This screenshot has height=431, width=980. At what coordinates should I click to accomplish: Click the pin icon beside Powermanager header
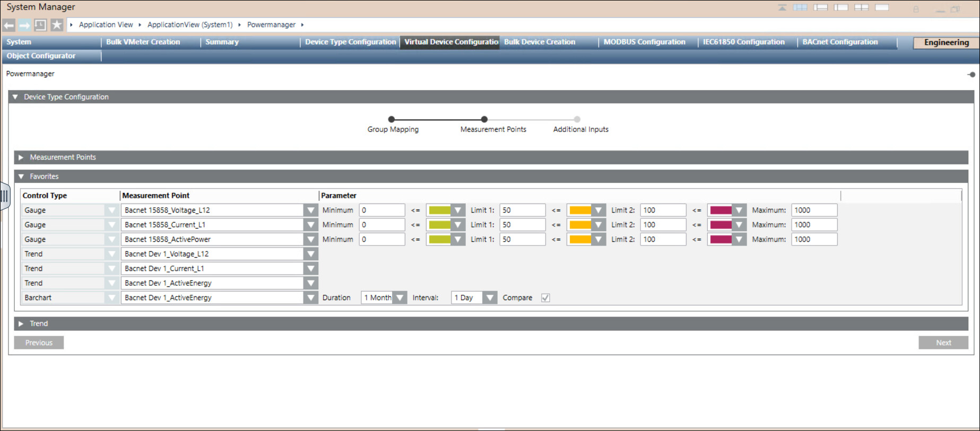click(971, 74)
